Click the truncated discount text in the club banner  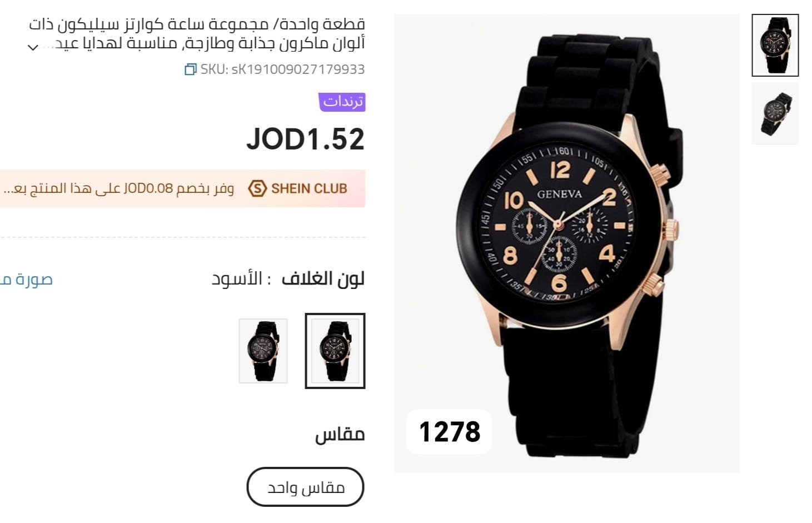119,188
